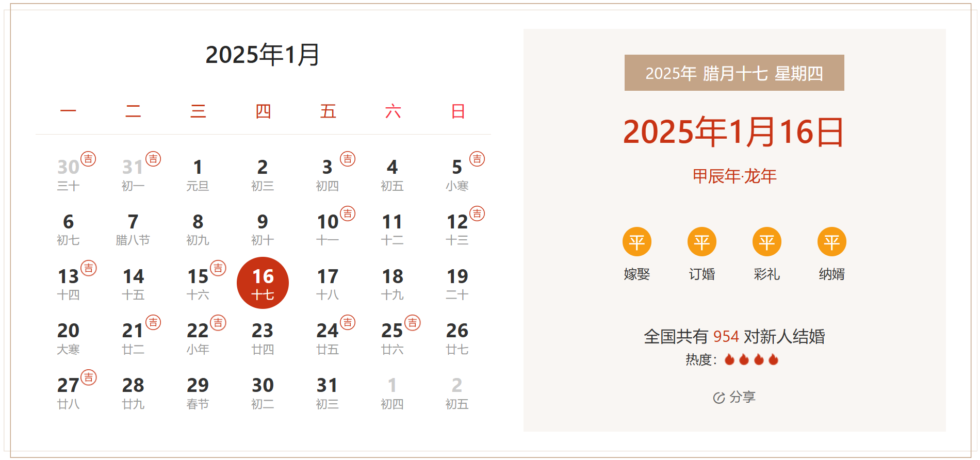Select January 8 初九
Viewport: 980px width, 460px height.
pos(198,229)
